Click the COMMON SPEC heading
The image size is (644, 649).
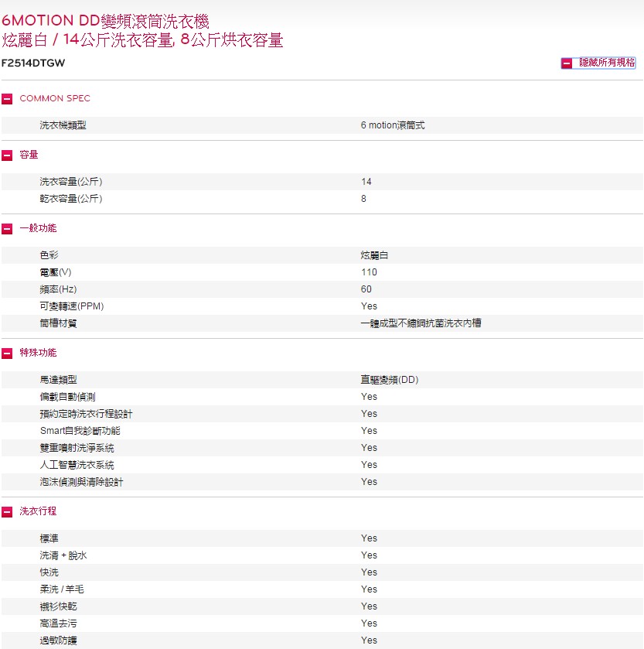(55, 98)
